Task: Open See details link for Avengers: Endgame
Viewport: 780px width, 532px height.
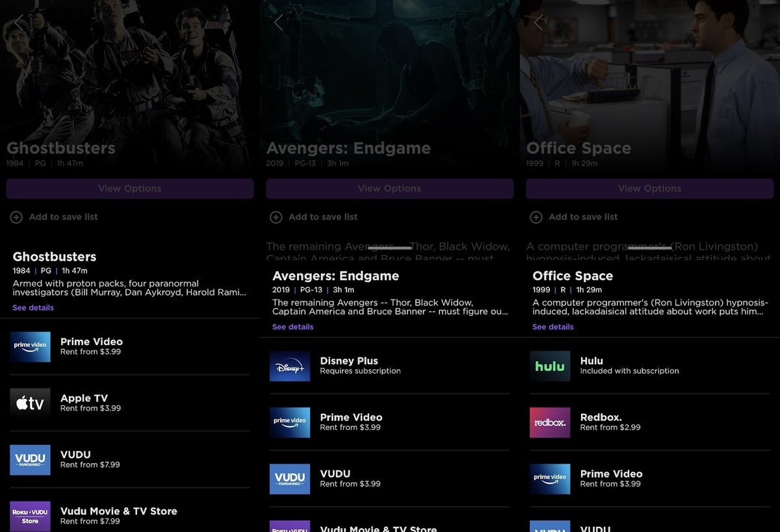Action: tap(292, 327)
